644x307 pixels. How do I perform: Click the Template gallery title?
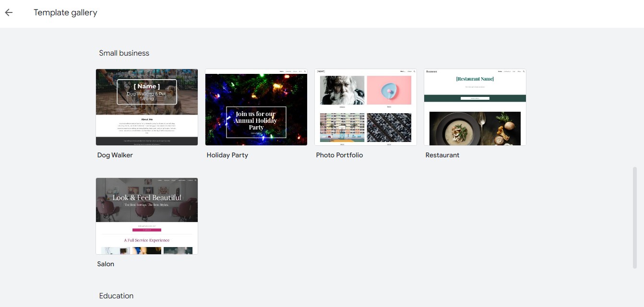(x=65, y=12)
